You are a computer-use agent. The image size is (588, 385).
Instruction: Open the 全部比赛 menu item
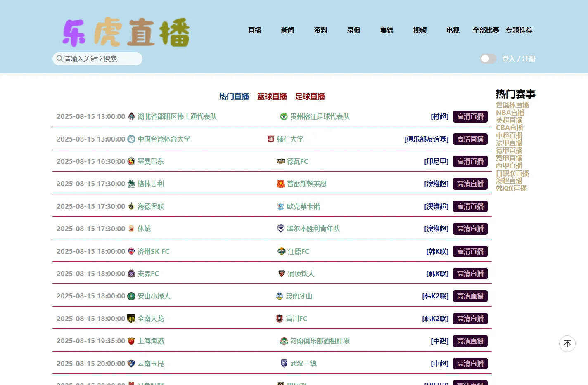[x=486, y=30]
